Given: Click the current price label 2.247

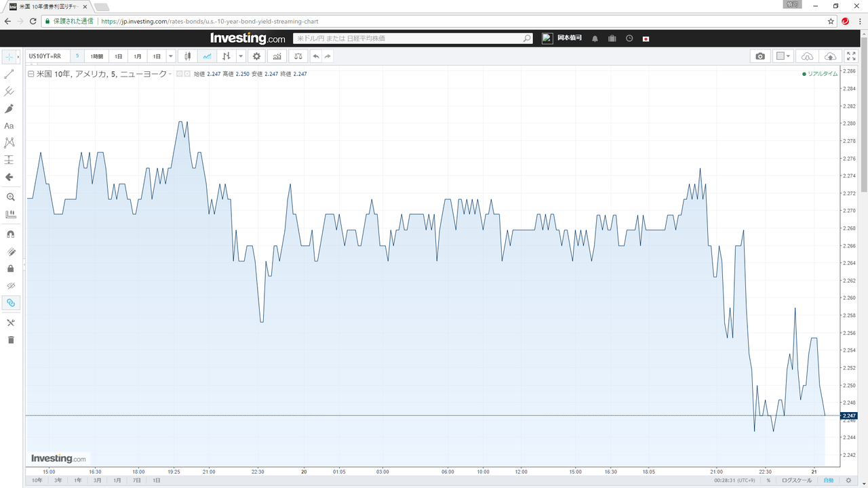Looking at the screenshot, I should coord(848,415).
